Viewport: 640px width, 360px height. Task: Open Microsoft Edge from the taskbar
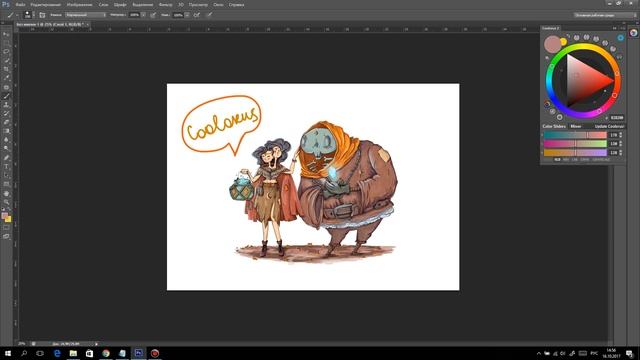(57, 353)
